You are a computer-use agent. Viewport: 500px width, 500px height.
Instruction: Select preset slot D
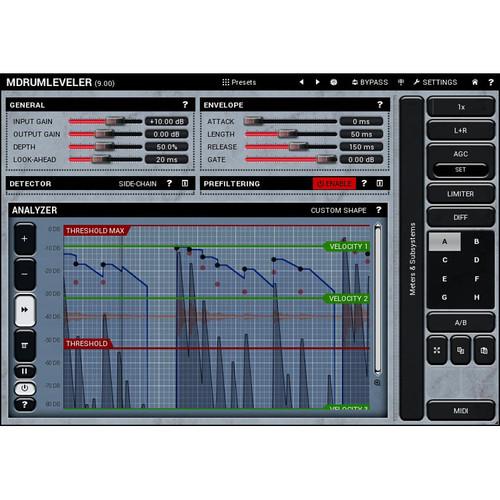(x=477, y=260)
